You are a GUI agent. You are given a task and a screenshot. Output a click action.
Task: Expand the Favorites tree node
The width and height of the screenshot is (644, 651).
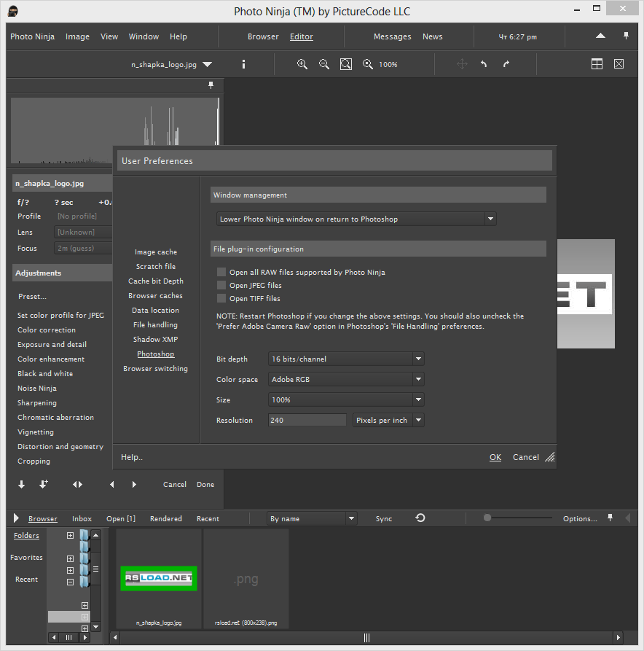[70, 559]
